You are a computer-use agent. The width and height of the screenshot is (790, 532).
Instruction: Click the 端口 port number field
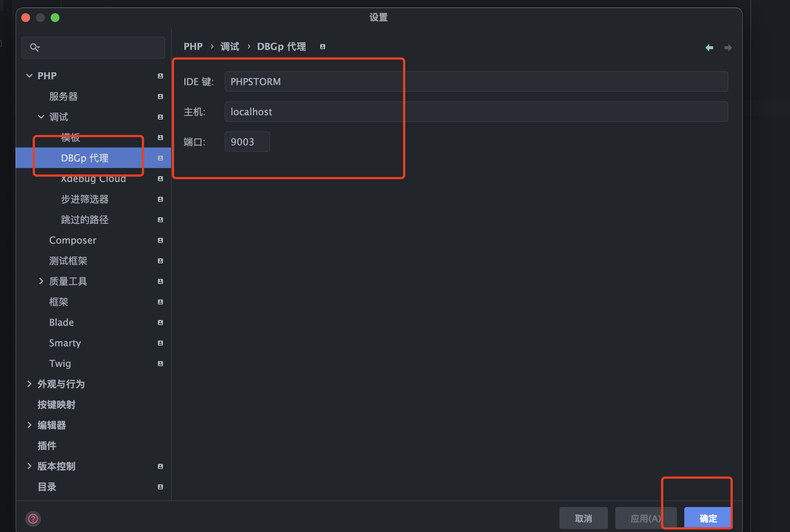pos(247,142)
